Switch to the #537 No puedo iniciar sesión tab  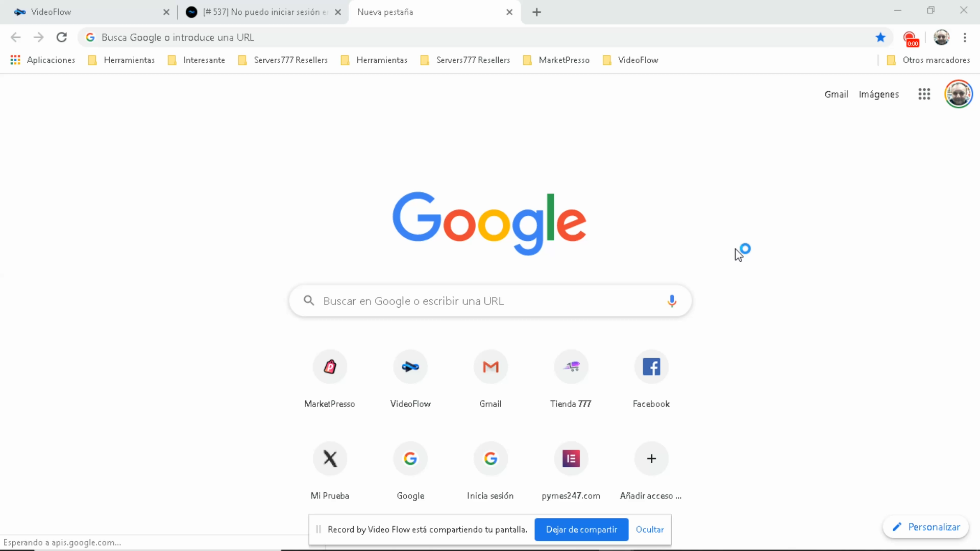pos(263,12)
